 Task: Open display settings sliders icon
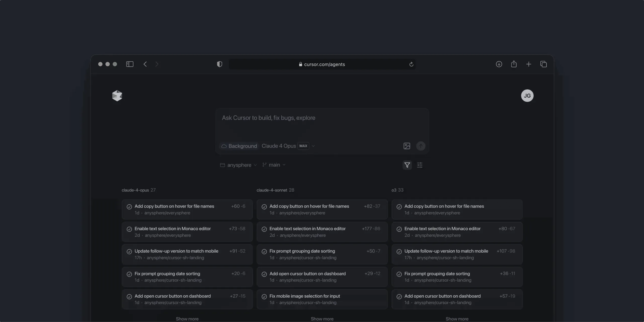(420, 165)
